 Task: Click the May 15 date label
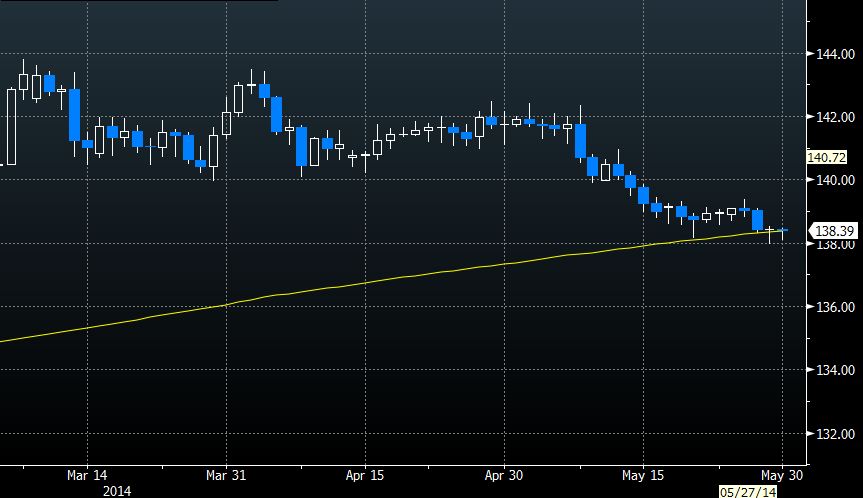point(643,475)
